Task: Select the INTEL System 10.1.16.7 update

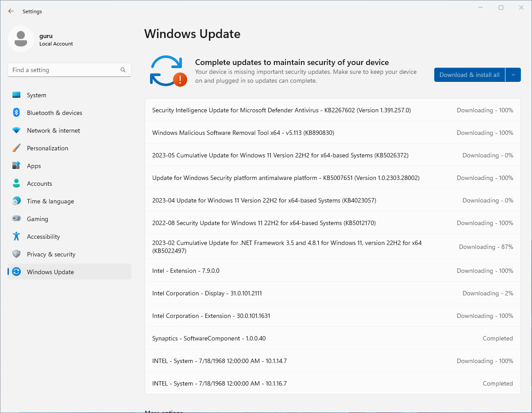Action: 333,383
